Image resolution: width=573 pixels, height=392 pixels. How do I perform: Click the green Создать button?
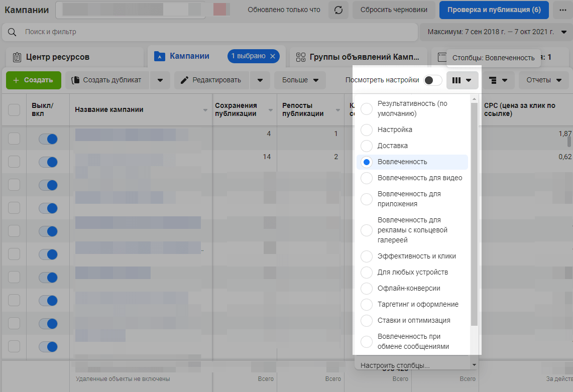[33, 80]
